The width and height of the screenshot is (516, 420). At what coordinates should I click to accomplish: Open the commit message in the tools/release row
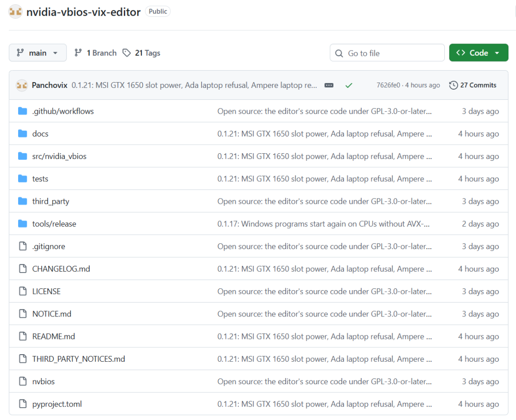pos(323,224)
